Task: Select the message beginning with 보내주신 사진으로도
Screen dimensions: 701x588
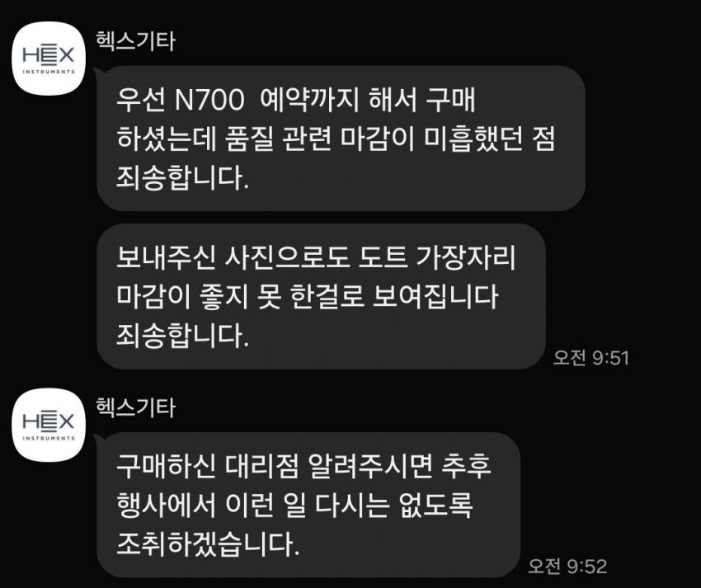Action: [x=321, y=296]
